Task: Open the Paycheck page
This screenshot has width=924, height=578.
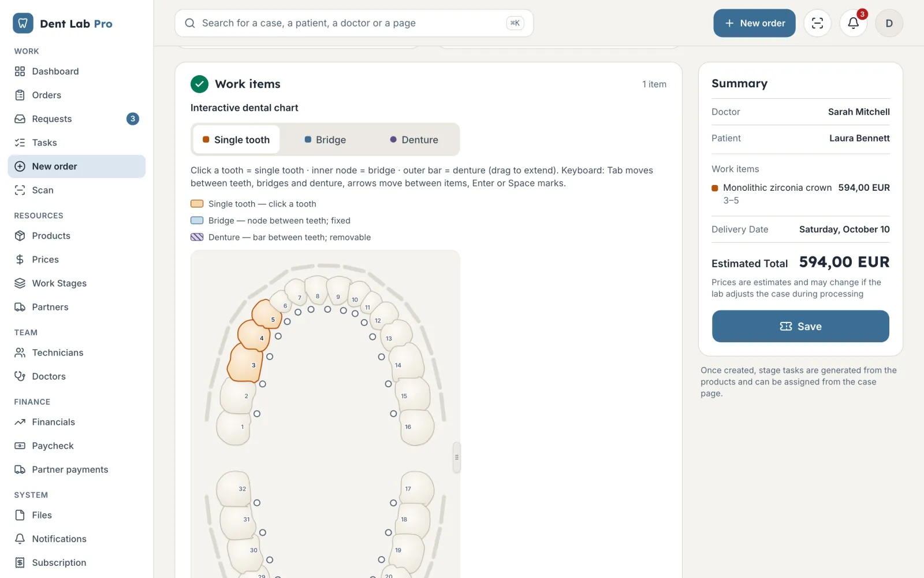Action: (76, 446)
